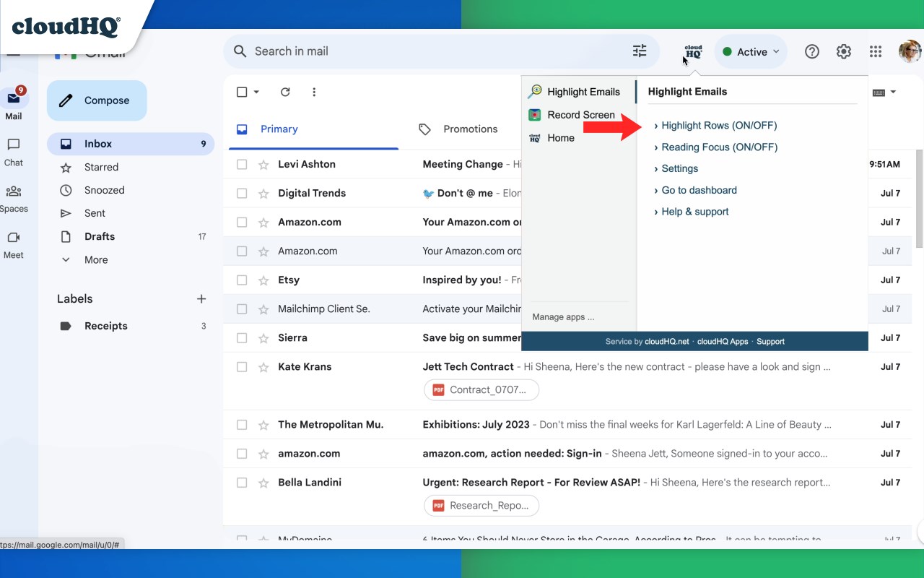Open the cloudHQ extension icon in toolbar
Screen dimensions: 924x578
point(693,52)
